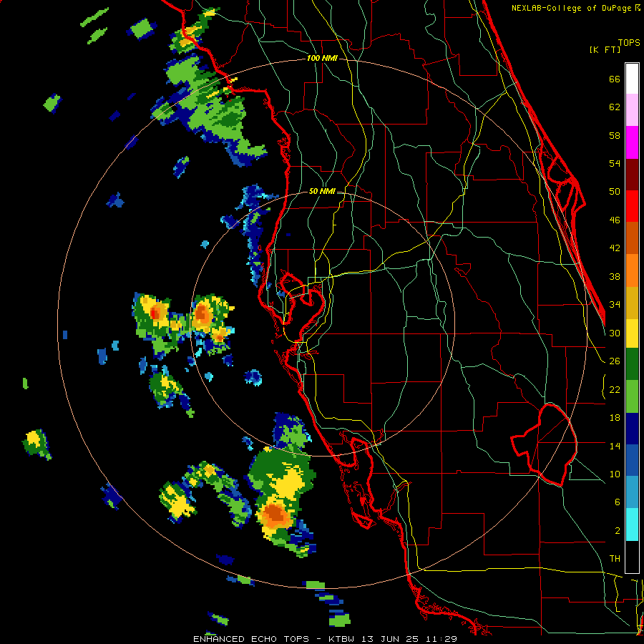Click the 46 value on the legend scale
The height and width of the screenshot is (644, 644).
click(x=615, y=220)
